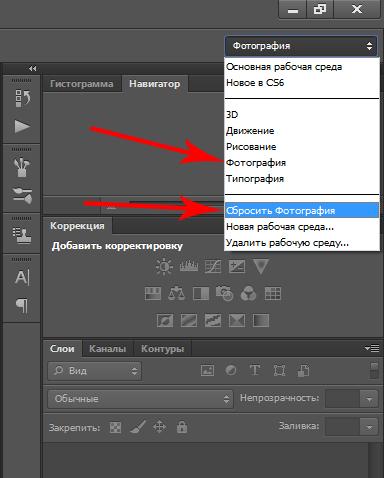Screen dimensions: 384x478
Task: Toggle smart object layer filter
Action: (303, 370)
